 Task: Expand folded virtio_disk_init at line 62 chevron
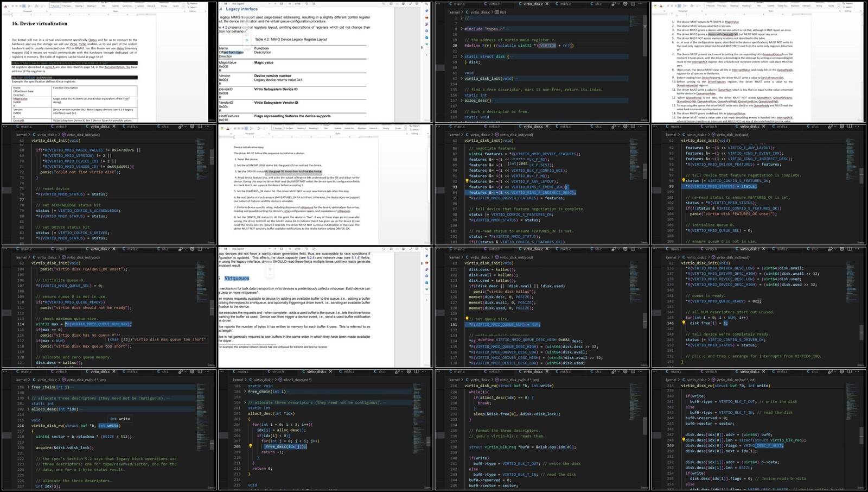pyautogui.click(x=462, y=78)
